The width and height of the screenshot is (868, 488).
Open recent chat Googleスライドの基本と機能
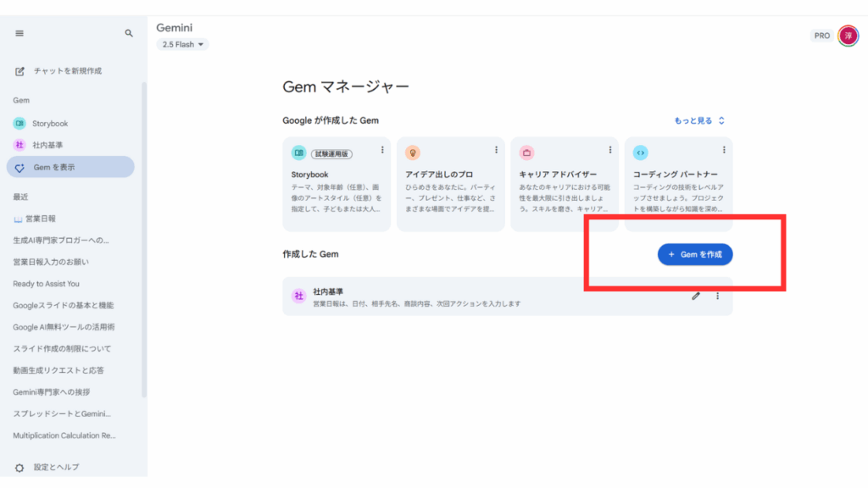tap(63, 305)
